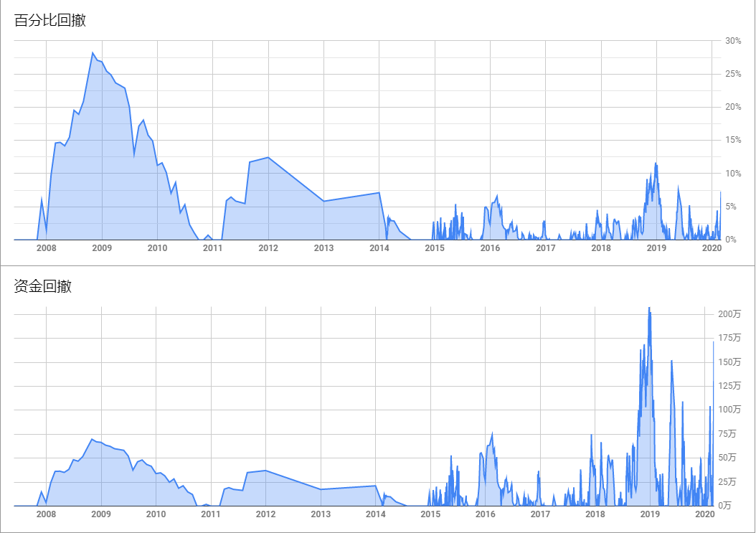Click the 2018 x-axis label in the bottom chart
This screenshot has height=533, width=756.
tap(595, 514)
